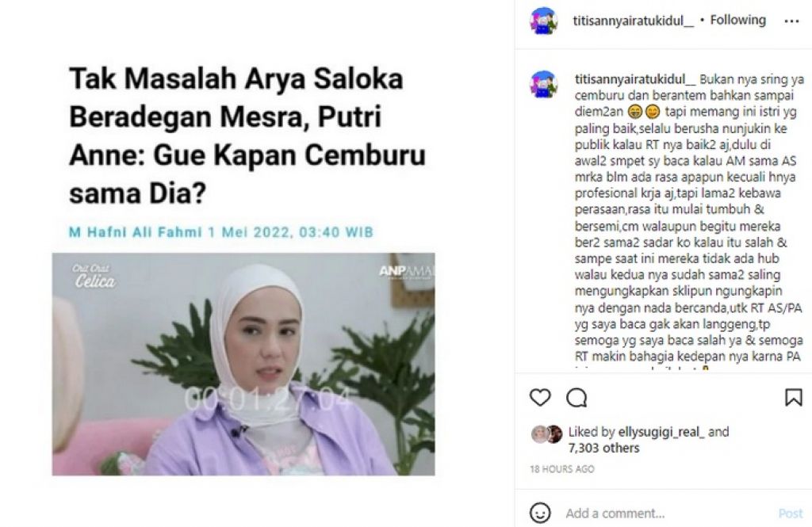Open emoji picker smiley icon
Viewport: 812px width, 527px height.
tap(539, 513)
